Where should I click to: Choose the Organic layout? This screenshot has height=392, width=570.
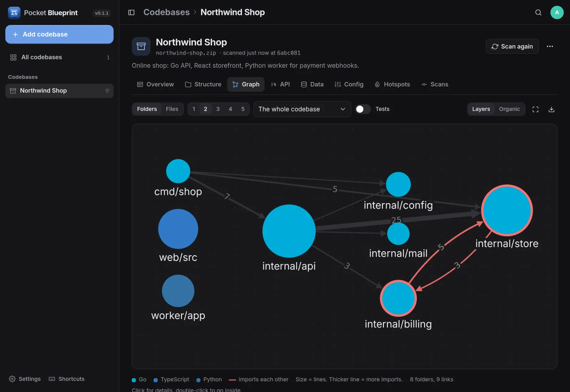pos(509,109)
